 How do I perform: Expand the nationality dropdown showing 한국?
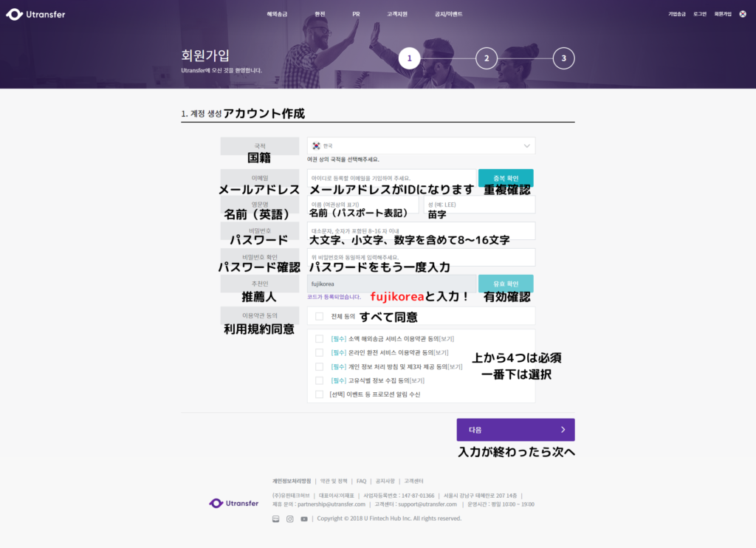(421, 145)
